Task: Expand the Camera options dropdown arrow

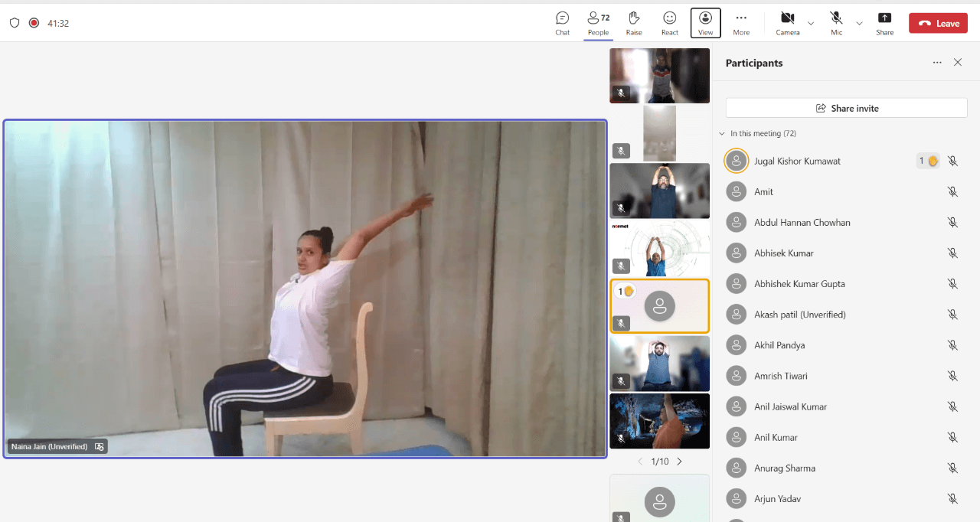Action: tap(811, 24)
